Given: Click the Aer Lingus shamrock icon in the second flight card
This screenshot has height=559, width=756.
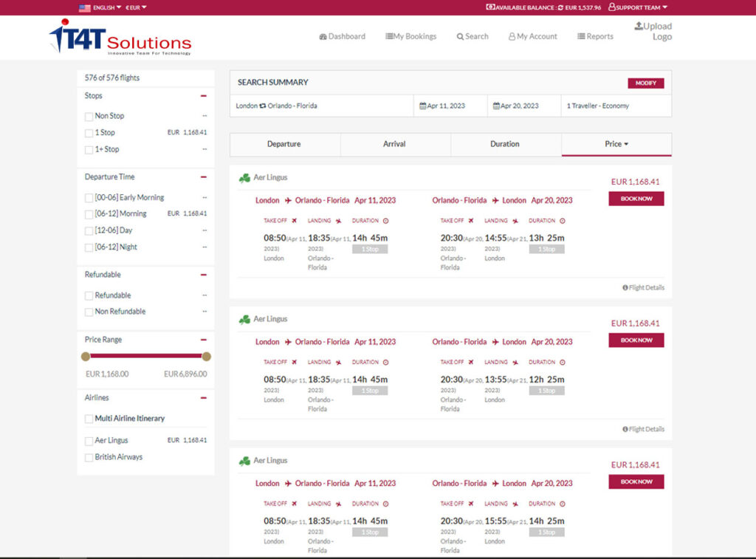Looking at the screenshot, I should click(x=244, y=319).
